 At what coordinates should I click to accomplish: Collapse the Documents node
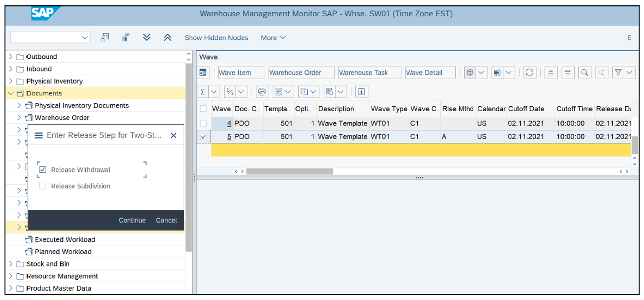[10, 93]
